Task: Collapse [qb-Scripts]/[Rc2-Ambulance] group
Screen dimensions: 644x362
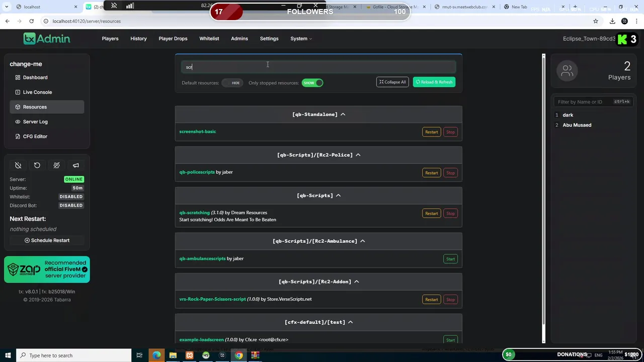Action: [x=318, y=241]
